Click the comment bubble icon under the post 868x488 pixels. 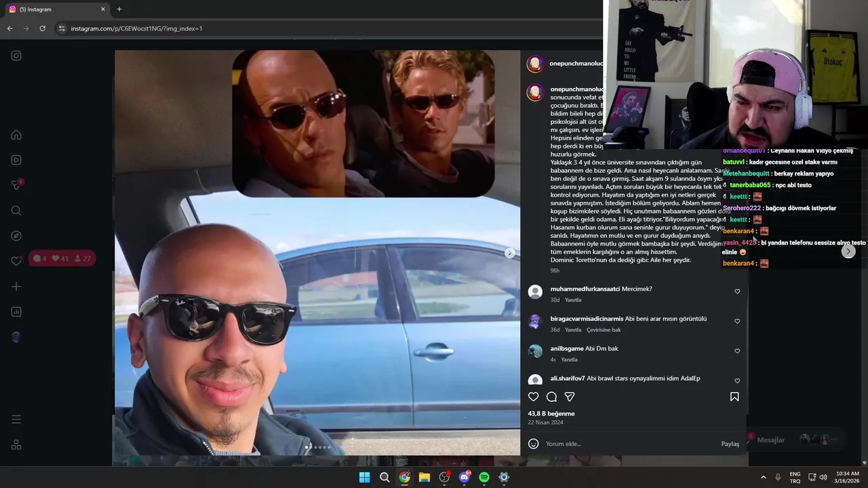point(552,397)
